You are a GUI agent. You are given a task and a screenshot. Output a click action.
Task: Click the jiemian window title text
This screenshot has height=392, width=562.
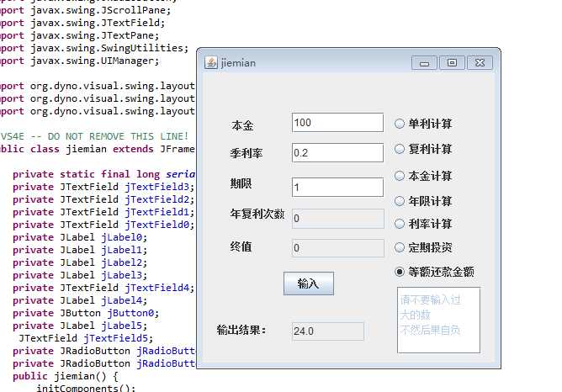coord(238,63)
